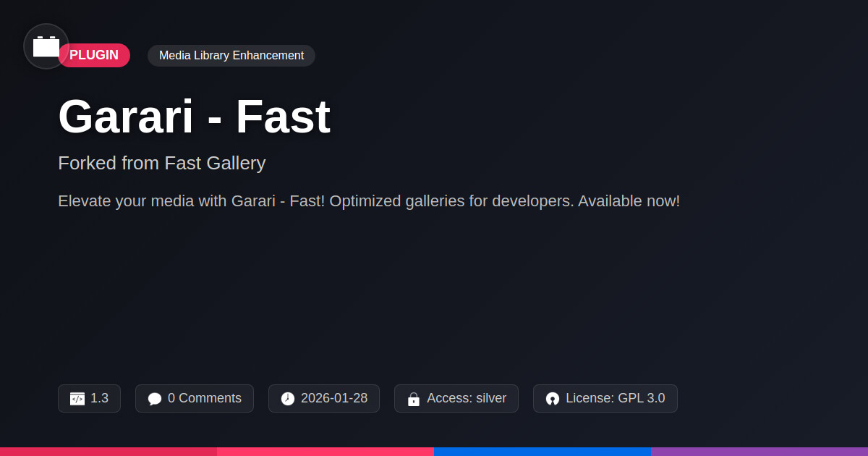Click the code version icon
Screen dimensions: 868x456
tap(77, 399)
